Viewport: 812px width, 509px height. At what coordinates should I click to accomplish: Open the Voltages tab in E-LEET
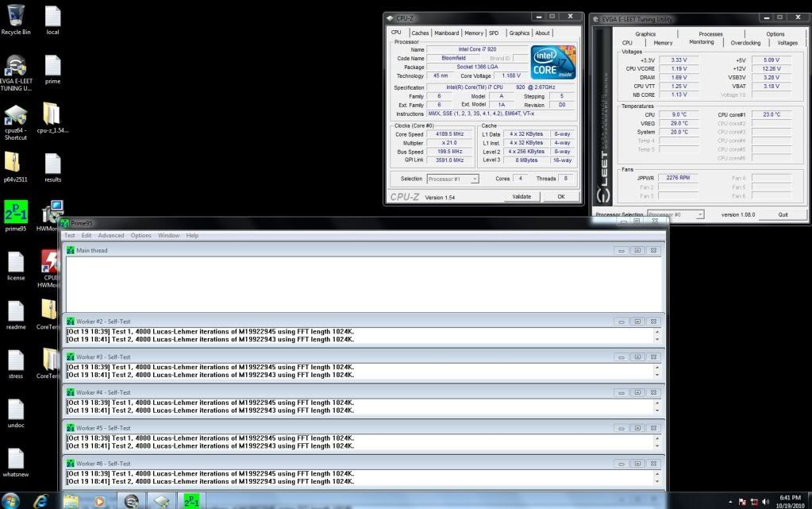[787, 43]
